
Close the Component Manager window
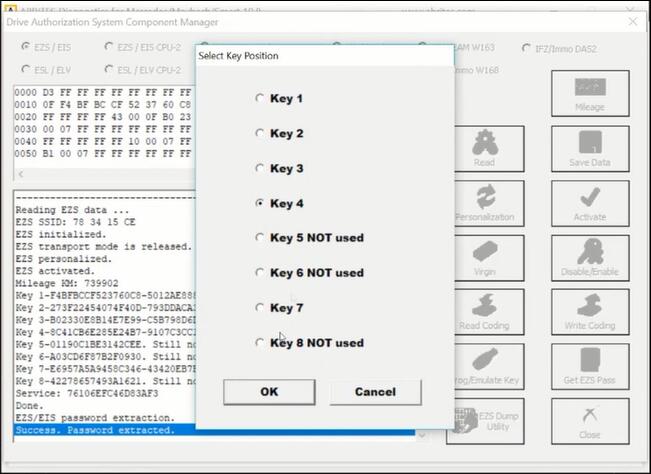(633, 22)
